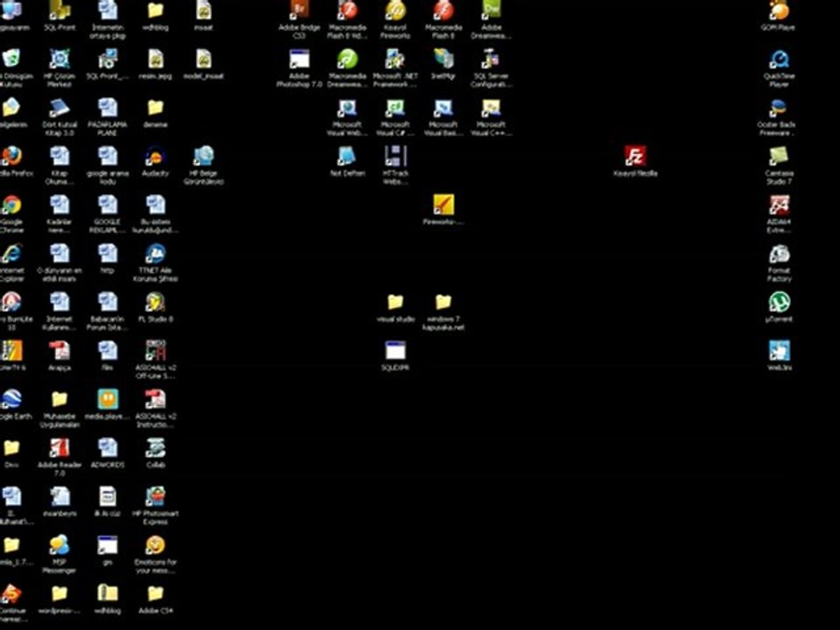Launch the Collab shortcut
This screenshot has height=630, width=840.
(x=156, y=448)
